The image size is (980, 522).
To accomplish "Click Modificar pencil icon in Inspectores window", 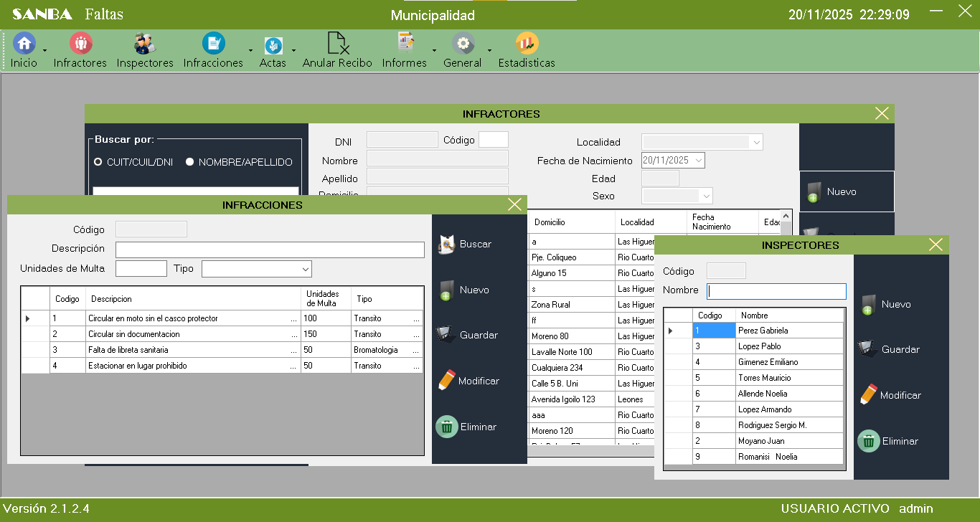I will click(869, 395).
